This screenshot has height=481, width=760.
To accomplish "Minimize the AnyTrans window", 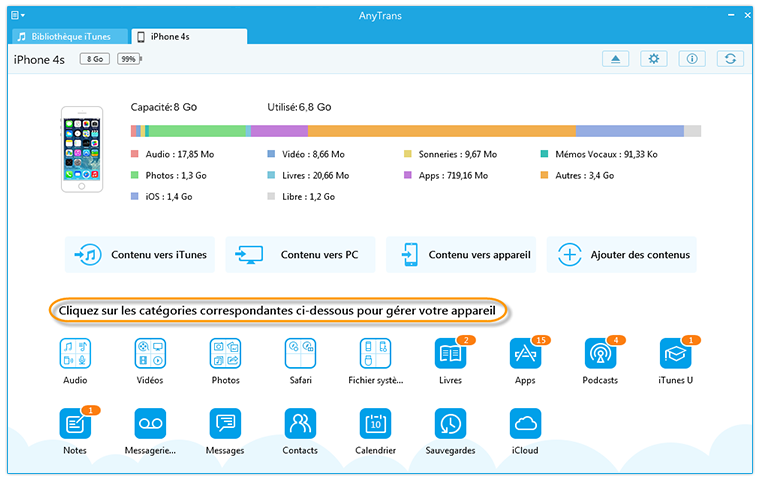I will pyautogui.click(x=731, y=16).
